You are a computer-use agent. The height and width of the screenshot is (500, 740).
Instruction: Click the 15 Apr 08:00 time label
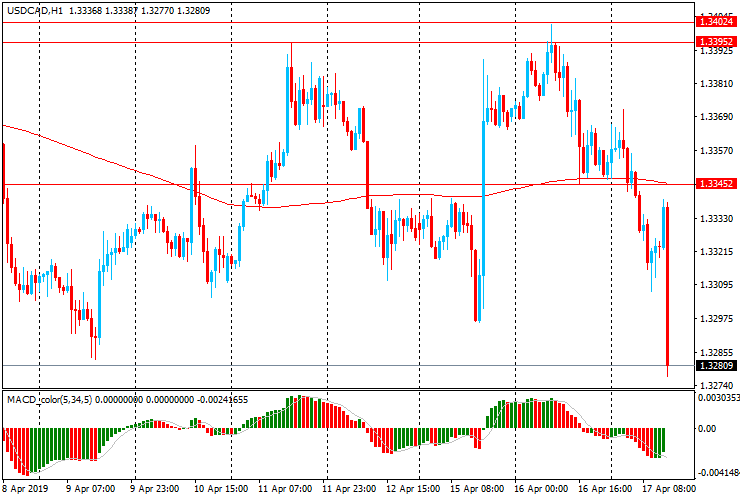click(477, 489)
